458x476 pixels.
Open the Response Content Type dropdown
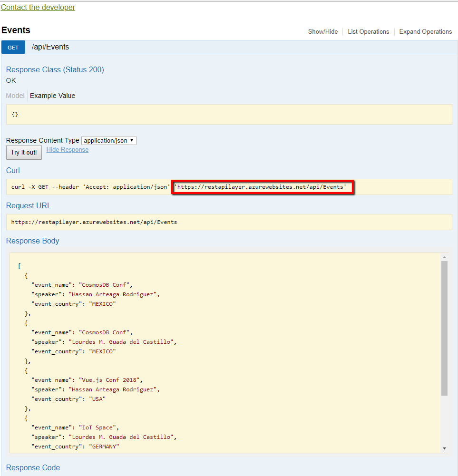coord(109,141)
